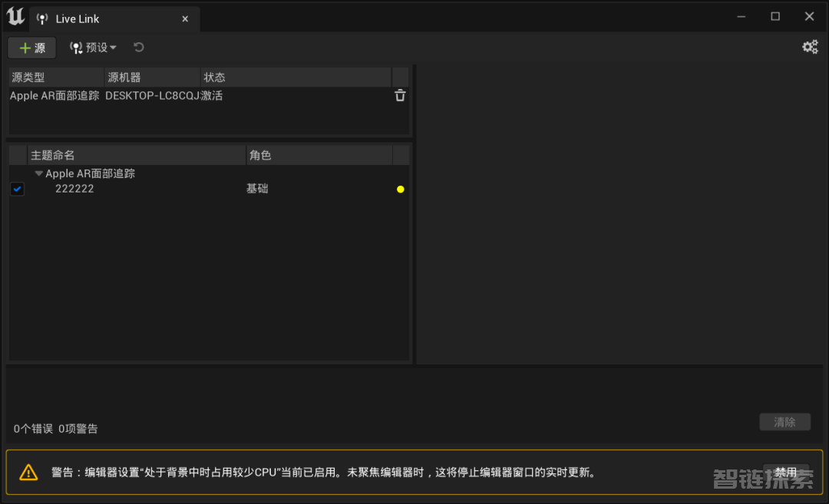
Task: Click the 主题命名 column header
Action: tap(136, 155)
